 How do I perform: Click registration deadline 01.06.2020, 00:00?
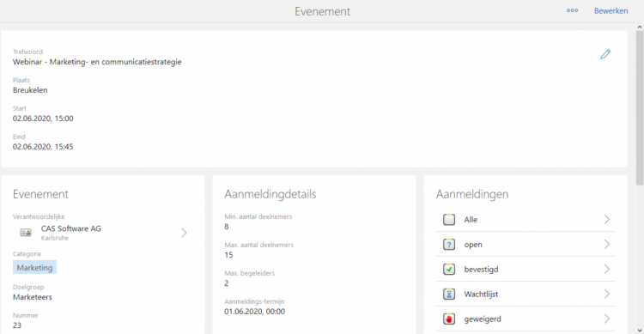click(x=255, y=312)
